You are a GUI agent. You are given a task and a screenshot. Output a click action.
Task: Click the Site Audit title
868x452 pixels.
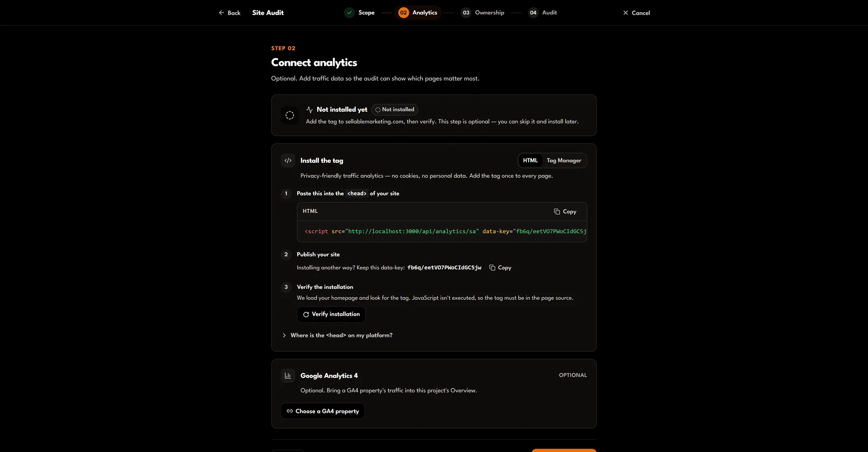(x=268, y=13)
